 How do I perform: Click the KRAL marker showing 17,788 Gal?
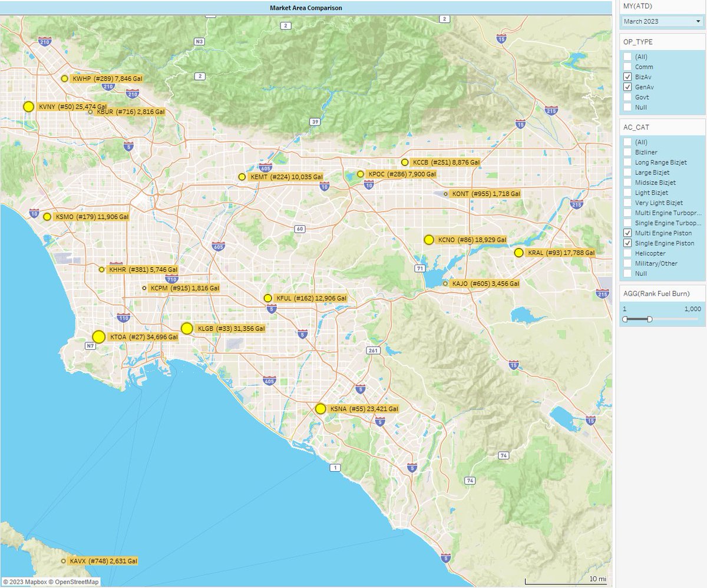[x=519, y=252]
